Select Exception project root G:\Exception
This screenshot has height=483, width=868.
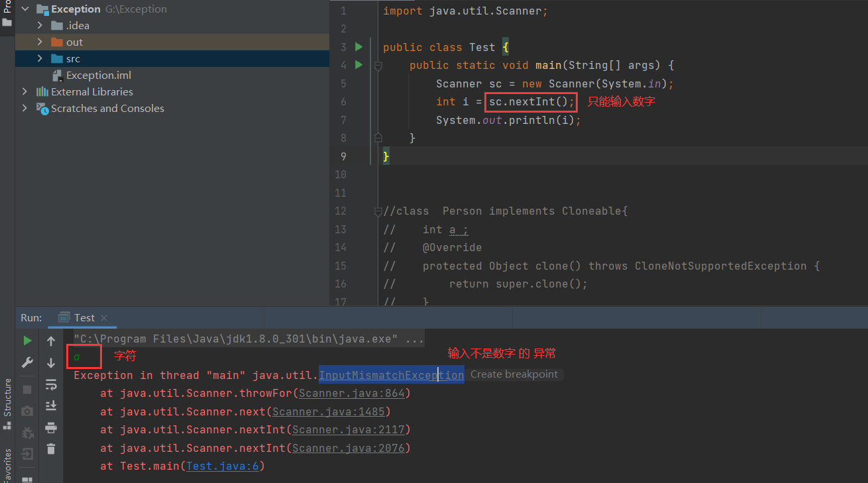pyautogui.click(x=101, y=9)
